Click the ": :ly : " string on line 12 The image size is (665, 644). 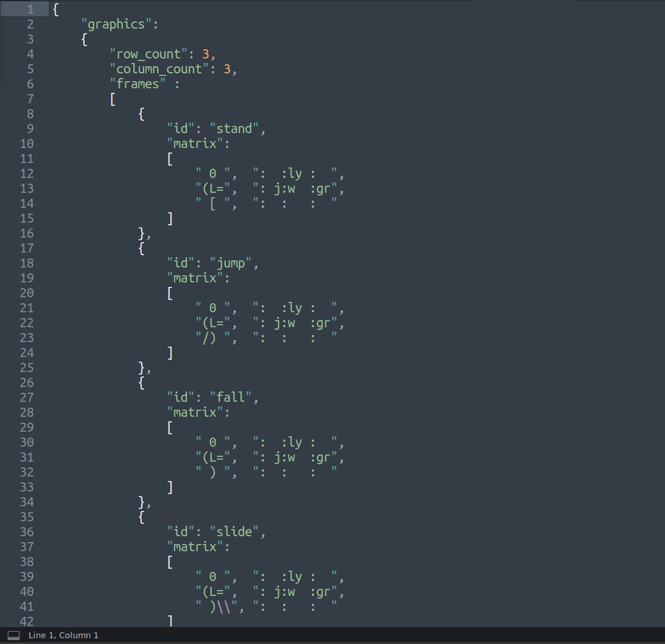[x=295, y=173]
